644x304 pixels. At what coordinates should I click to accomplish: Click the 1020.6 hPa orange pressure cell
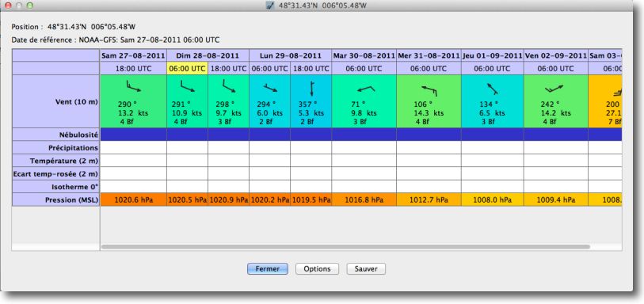tap(134, 199)
